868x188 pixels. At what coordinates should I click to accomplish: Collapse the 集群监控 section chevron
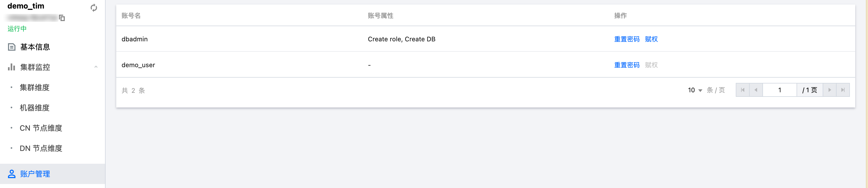[x=96, y=67]
